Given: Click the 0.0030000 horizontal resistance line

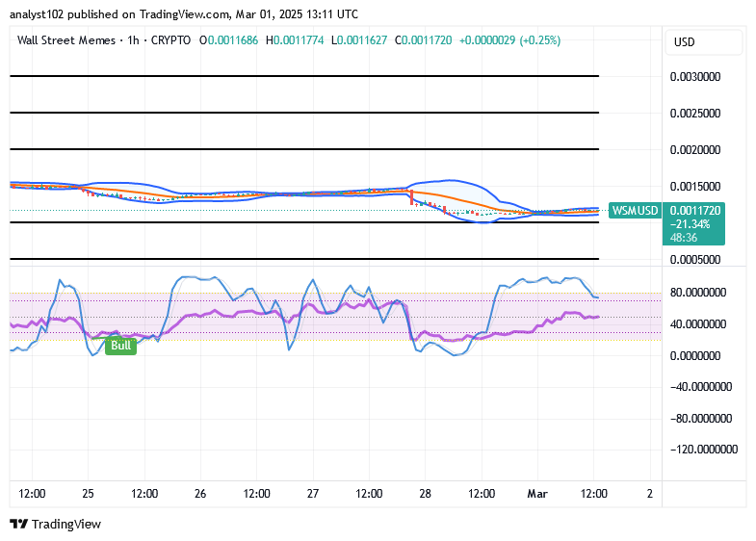Looking at the screenshot, I should 304,76.
